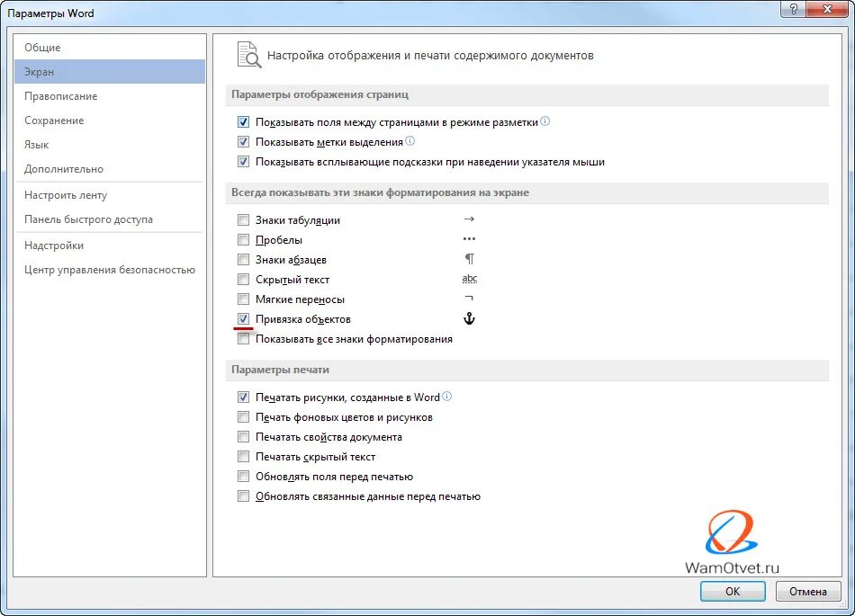Viewport: 855px width, 616px height.
Task: Uncheck Показывать метки выделения
Action: click(x=243, y=142)
